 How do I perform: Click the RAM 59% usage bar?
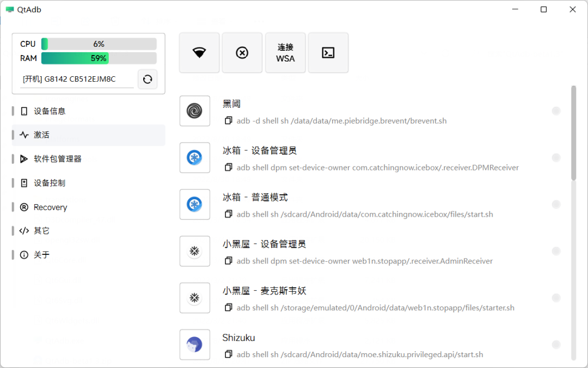coord(99,58)
